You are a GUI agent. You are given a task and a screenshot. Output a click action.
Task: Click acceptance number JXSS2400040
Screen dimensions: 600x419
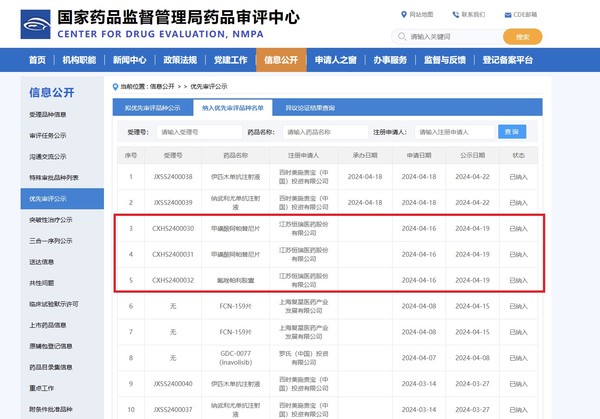pyautogui.click(x=173, y=384)
